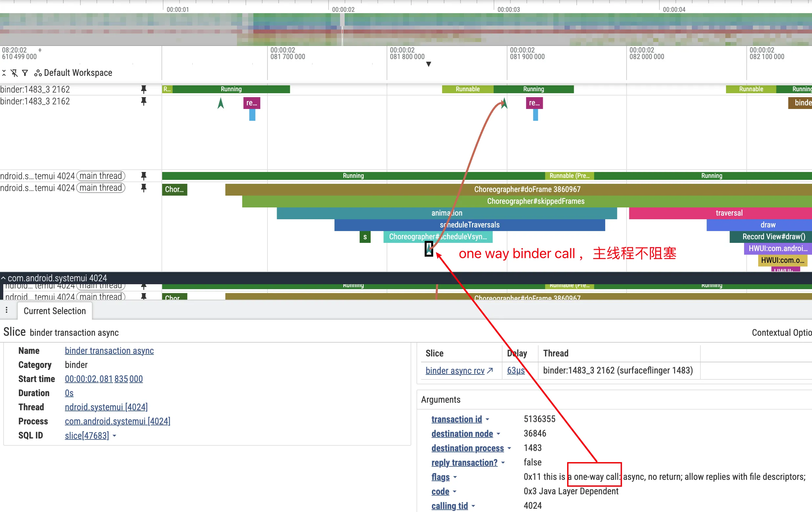This screenshot has width=812, height=512.
Task: Unpin the first binder:1483_3 track
Action: 144,89
